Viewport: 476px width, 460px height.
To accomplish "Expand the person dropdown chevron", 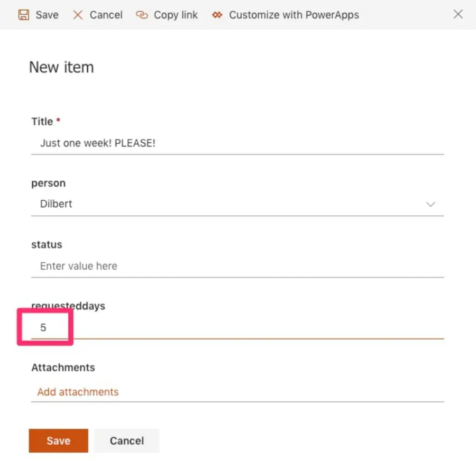I will [x=431, y=205].
